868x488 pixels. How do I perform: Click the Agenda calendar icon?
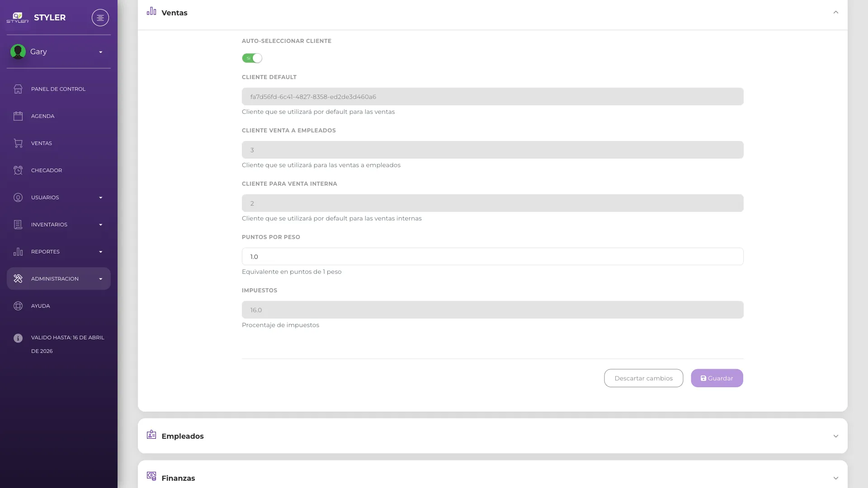(18, 116)
